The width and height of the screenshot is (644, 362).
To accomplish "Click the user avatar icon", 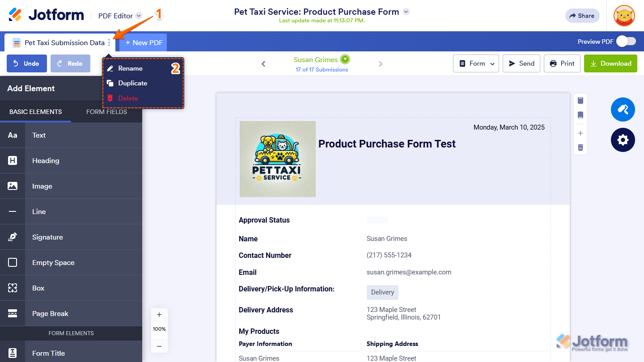I will pyautogui.click(x=624, y=16).
